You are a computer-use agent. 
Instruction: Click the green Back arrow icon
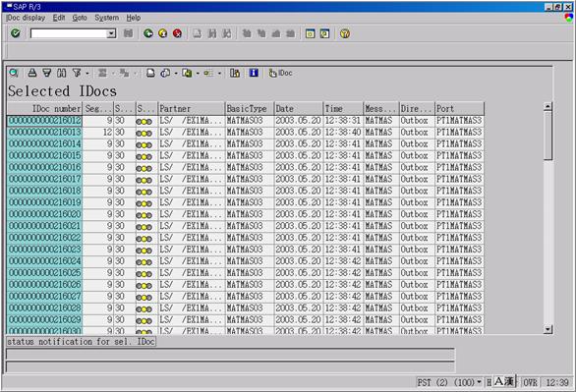[148, 33]
